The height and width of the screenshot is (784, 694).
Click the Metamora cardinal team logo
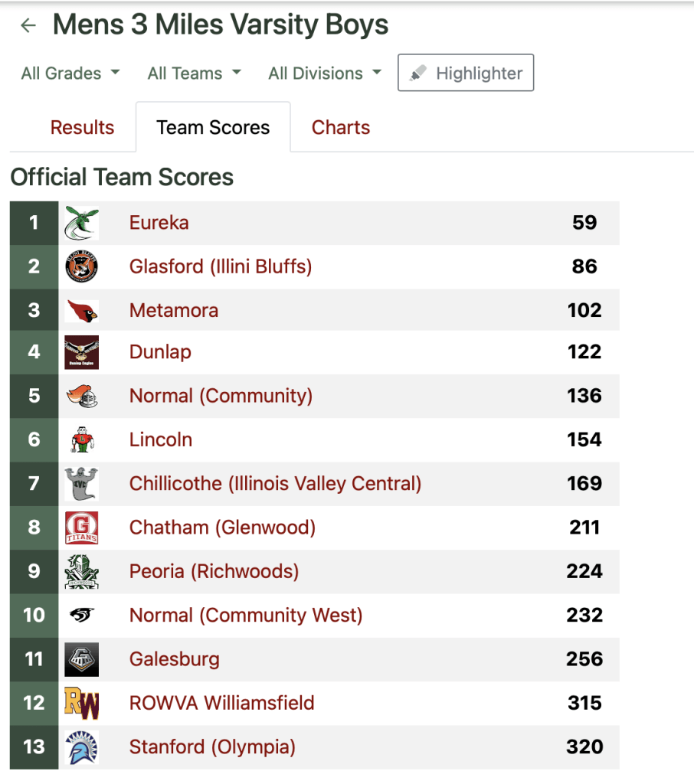pos(81,310)
